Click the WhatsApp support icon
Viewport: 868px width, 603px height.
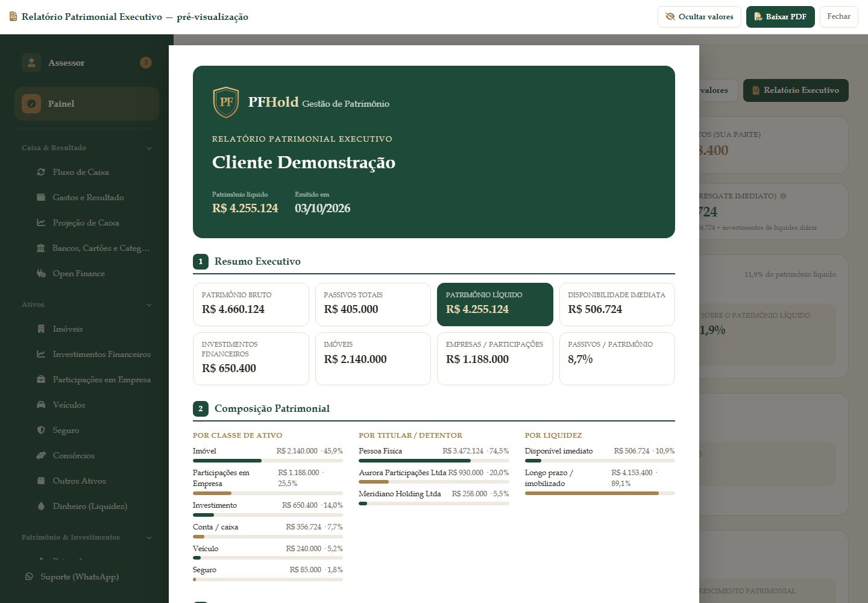click(29, 576)
